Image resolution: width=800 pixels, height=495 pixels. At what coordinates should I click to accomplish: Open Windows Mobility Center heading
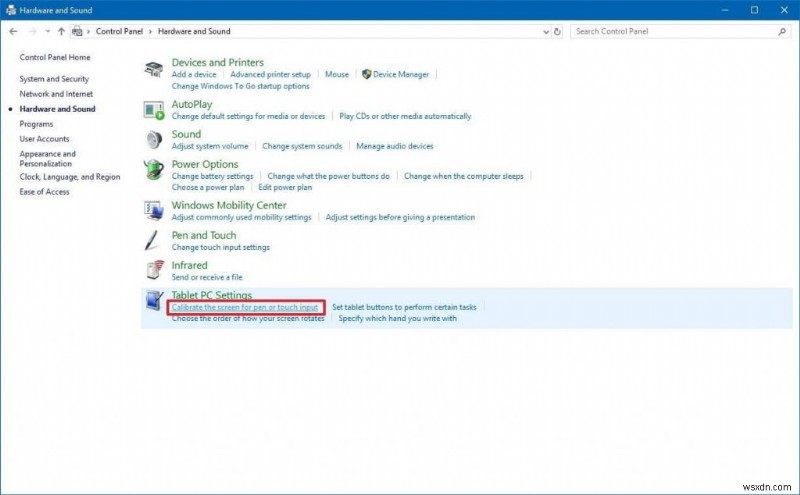click(229, 205)
